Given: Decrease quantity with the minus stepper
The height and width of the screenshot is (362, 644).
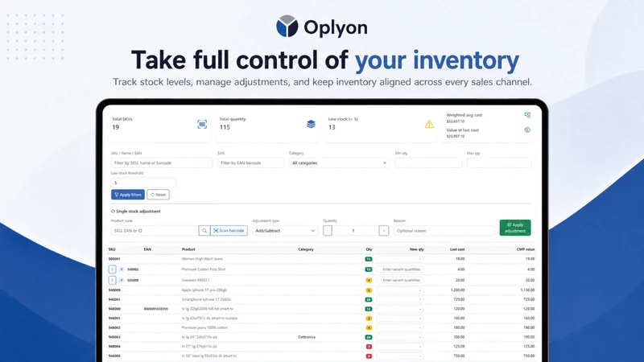Looking at the screenshot, I should click(328, 231).
